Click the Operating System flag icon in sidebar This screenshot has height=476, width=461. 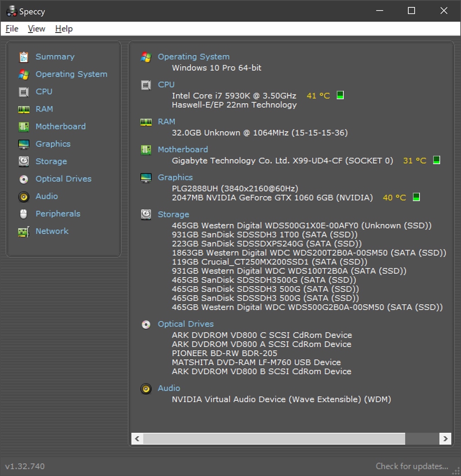[x=24, y=74]
